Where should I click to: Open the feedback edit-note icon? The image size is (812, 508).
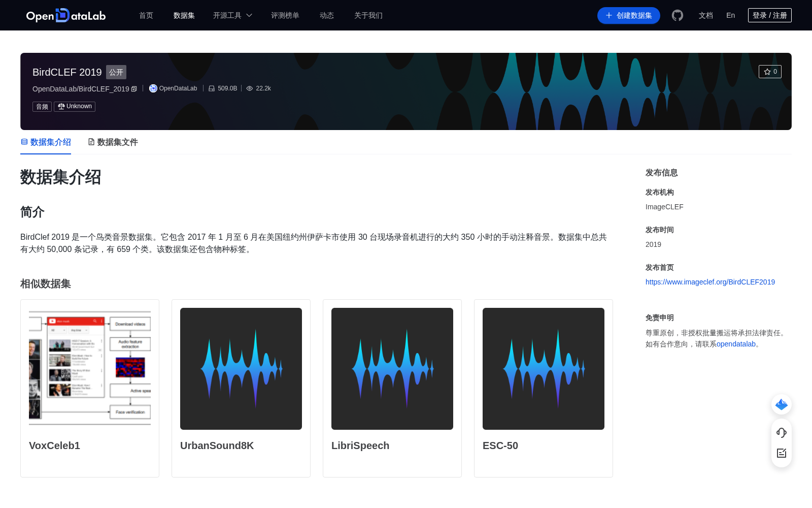point(782,453)
